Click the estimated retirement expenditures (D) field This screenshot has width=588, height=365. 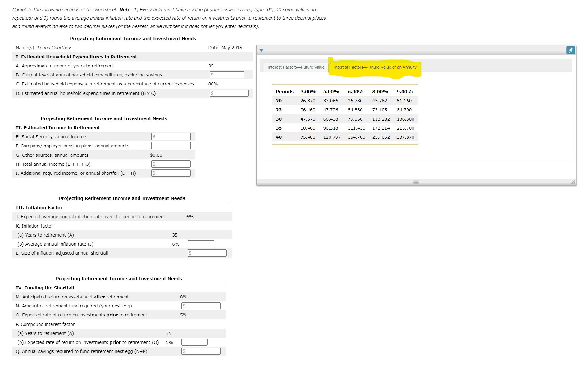point(229,93)
